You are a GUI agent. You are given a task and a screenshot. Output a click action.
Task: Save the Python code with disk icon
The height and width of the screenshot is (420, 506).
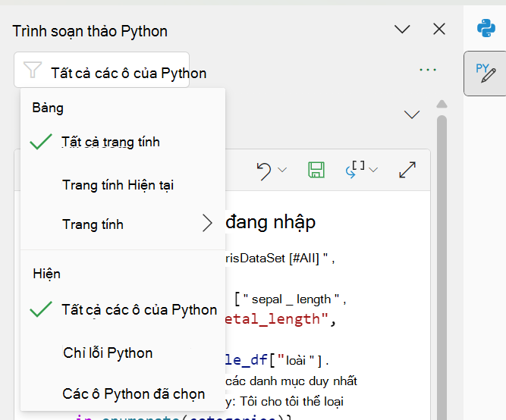pyautogui.click(x=316, y=170)
